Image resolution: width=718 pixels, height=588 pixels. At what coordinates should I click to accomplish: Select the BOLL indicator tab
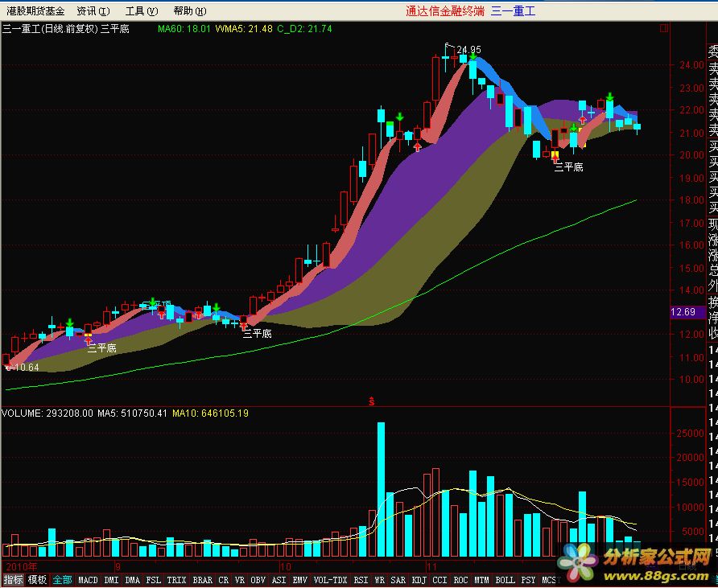click(x=505, y=580)
